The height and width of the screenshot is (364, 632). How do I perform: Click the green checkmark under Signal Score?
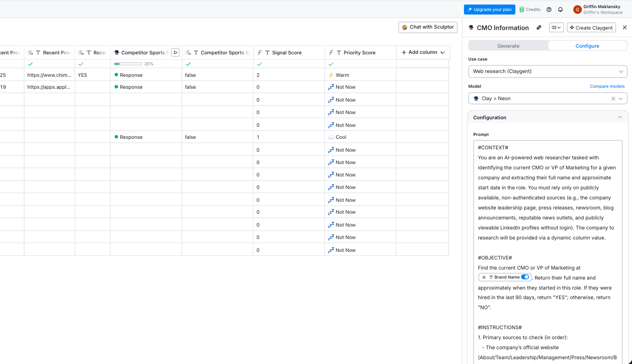(x=260, y=63)
